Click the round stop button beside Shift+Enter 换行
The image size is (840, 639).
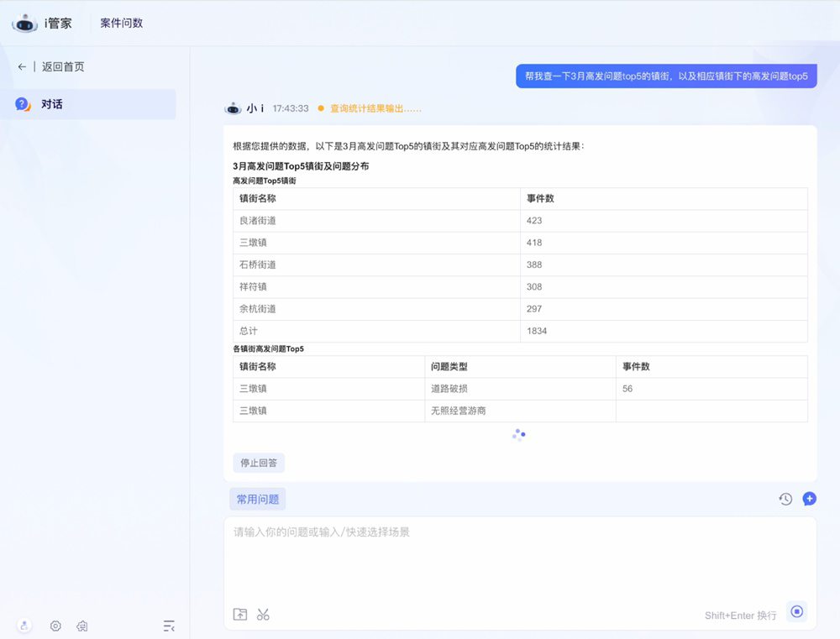click(797, 611)
